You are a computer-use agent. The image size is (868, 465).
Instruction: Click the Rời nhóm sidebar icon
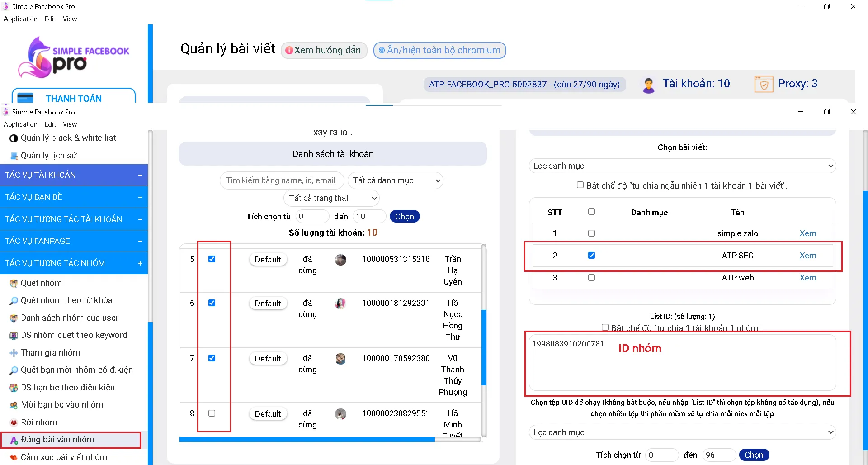(14, 422)
